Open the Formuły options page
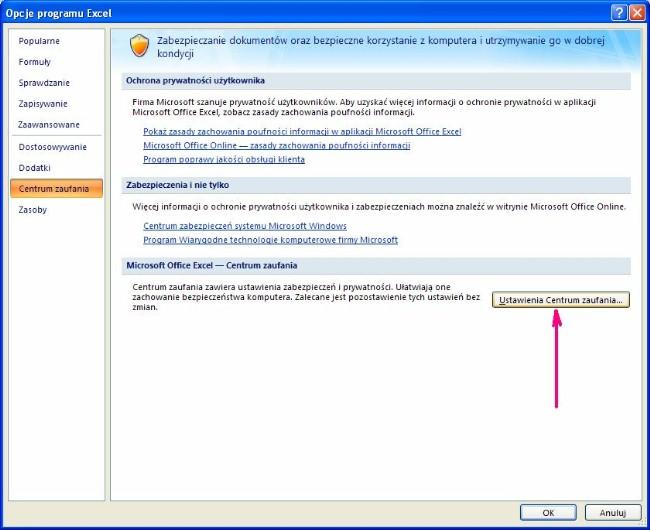Viewport: 650px width, 530px height. pyautogui.click(x=34, y=62)
